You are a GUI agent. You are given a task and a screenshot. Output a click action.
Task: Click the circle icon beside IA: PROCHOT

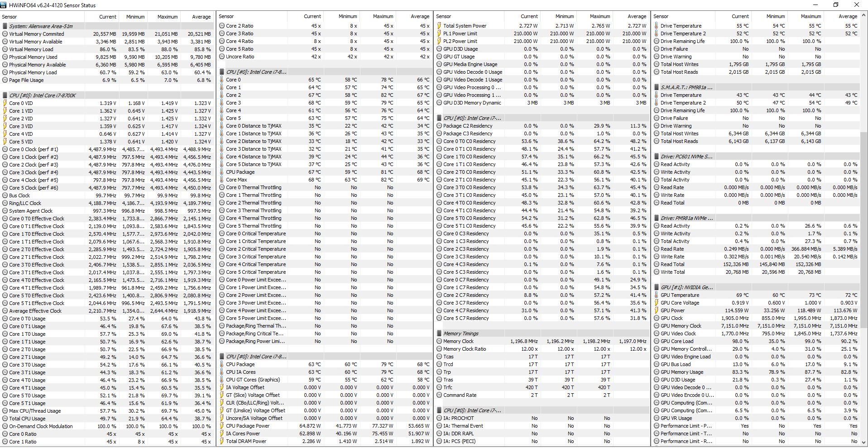[x=439, y=418]
